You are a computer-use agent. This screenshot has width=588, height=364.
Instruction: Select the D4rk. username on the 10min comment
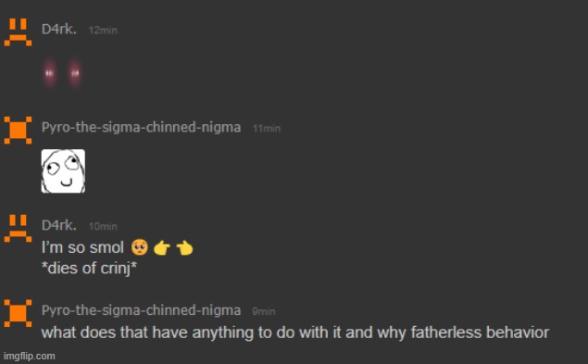click(59, 225)
